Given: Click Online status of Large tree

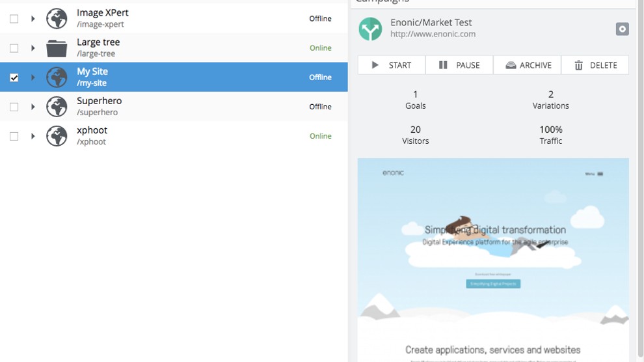Looking at the screenshot, I should click(x=320, y=48).
